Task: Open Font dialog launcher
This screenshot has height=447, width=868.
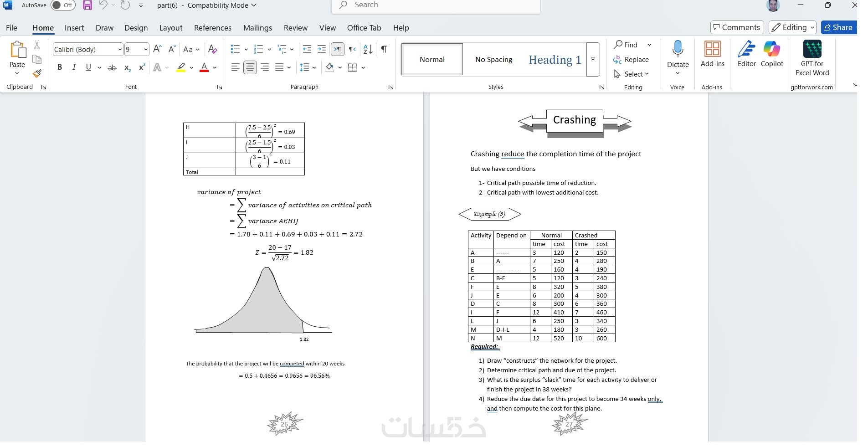Action: (x=220, y=87)
